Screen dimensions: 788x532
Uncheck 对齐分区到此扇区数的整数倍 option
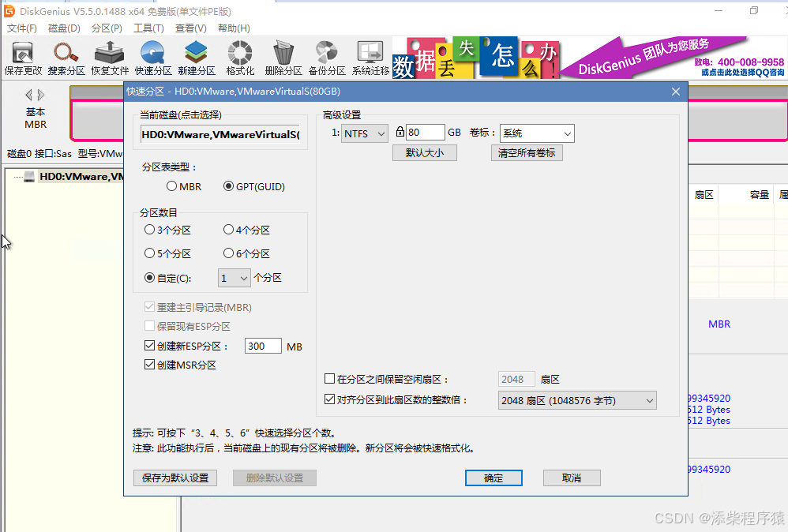[x=330, y=400]
